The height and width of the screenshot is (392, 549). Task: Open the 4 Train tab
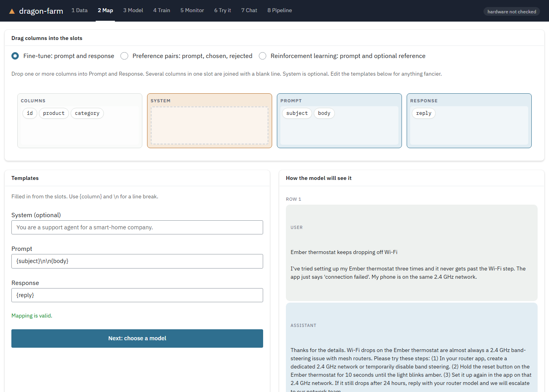tap(162, 11)
